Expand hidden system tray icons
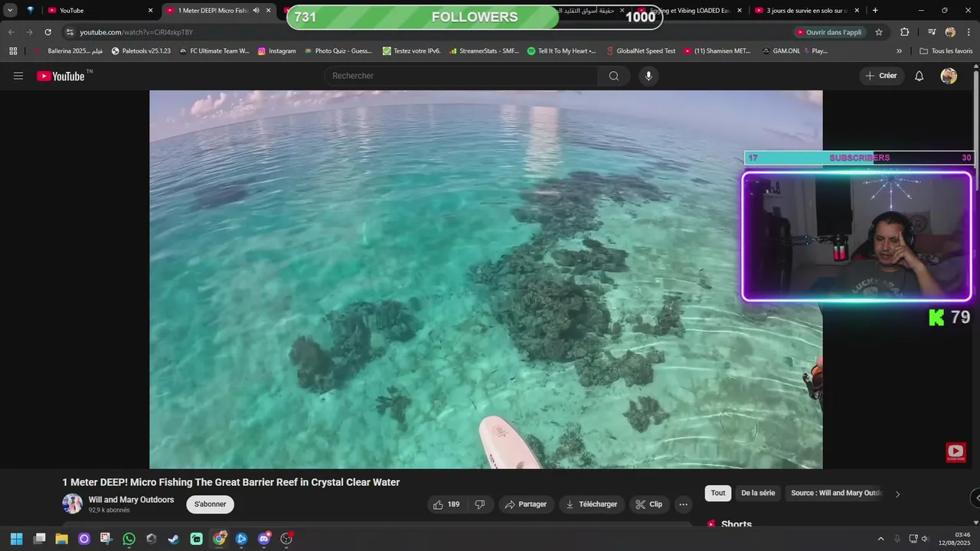The image size is (980, 551). pos(880,539)
